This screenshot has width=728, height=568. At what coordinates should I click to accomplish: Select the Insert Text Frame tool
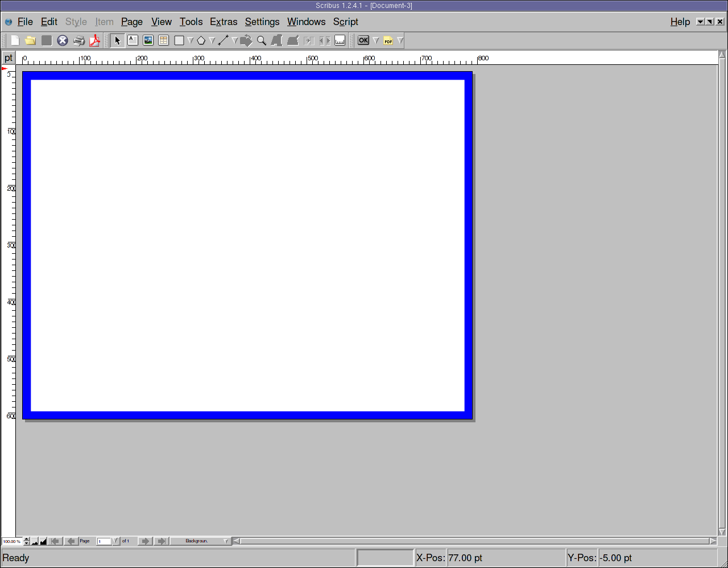133,40
